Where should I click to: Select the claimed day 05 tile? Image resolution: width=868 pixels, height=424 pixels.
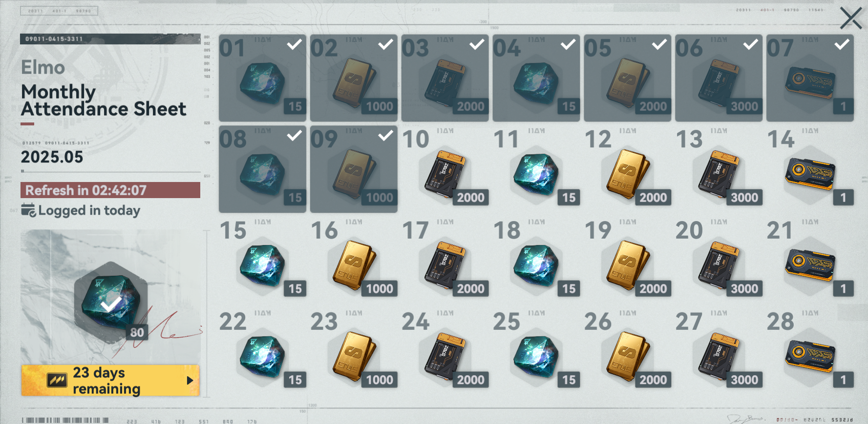[x=627, y=78]
